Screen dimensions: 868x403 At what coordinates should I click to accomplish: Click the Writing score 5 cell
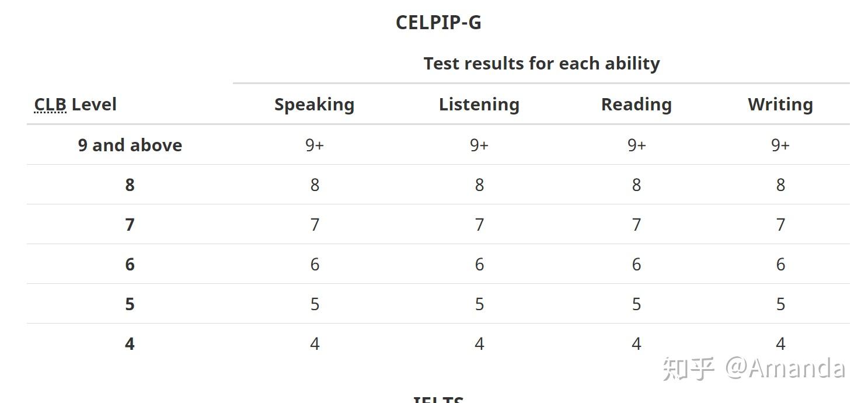(780, 304)
